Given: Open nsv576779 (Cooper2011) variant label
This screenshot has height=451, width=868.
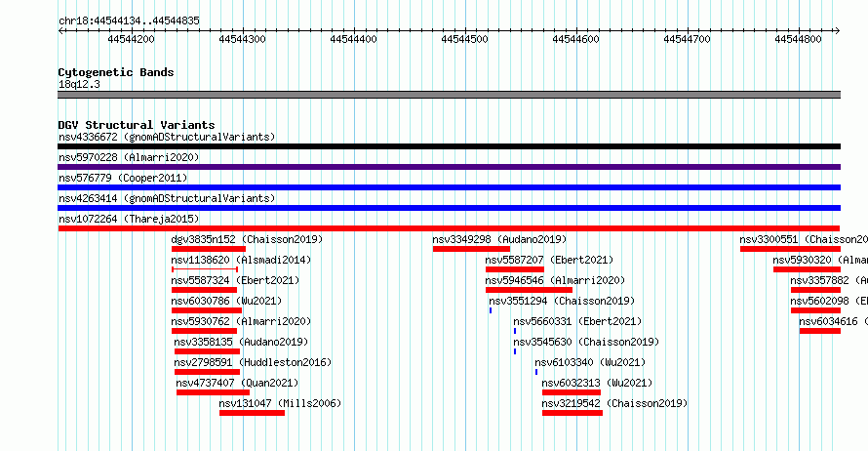Looking at the screenshot, I should (123, 178).
